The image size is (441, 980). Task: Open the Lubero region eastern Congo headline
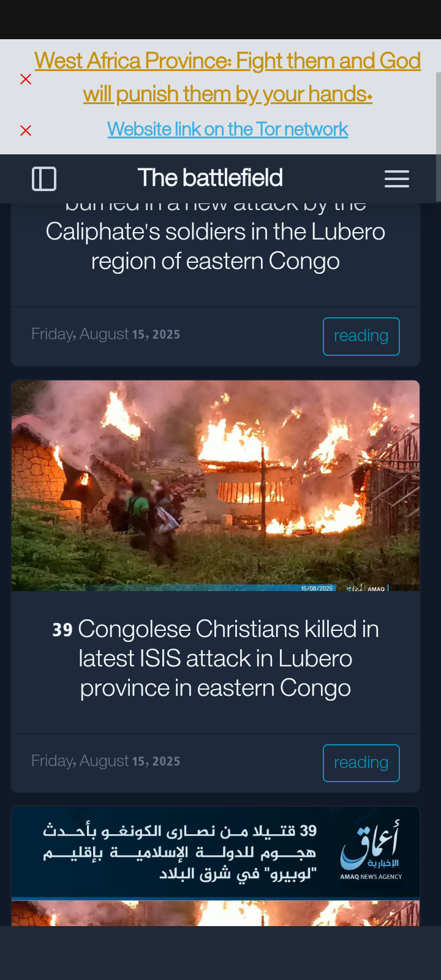216,239
